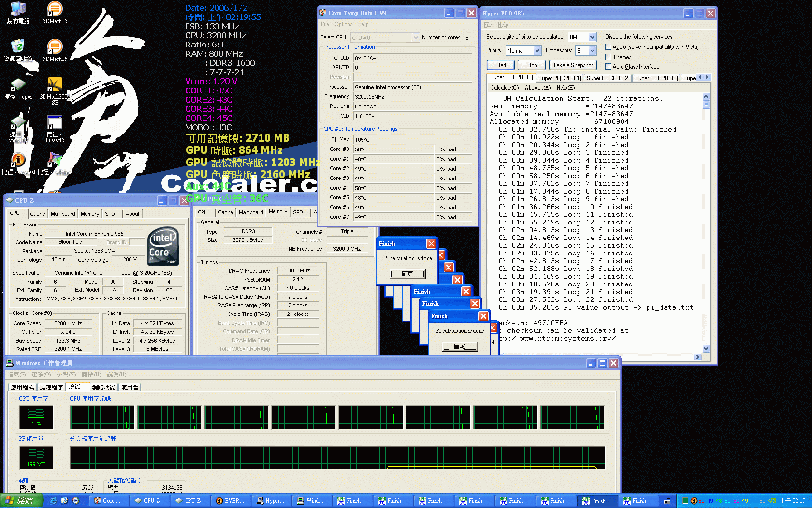Open the Applications (應用程式) tab in Task Manager
Screen dimensions: 812x508
23,388
